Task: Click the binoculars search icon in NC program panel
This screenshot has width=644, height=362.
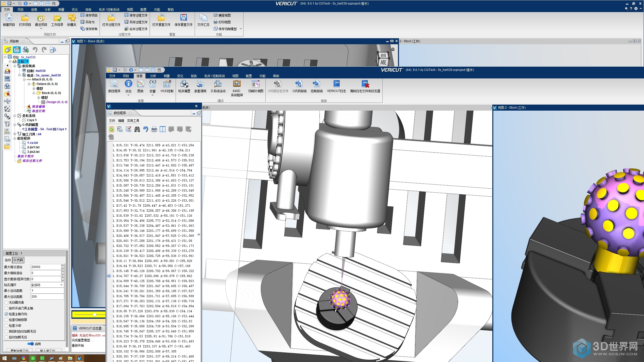Action: click(x=137, y=129)
